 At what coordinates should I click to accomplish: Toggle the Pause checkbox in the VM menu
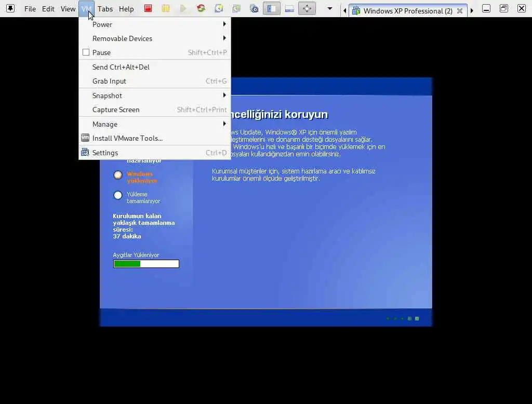(x=86, y=52)
